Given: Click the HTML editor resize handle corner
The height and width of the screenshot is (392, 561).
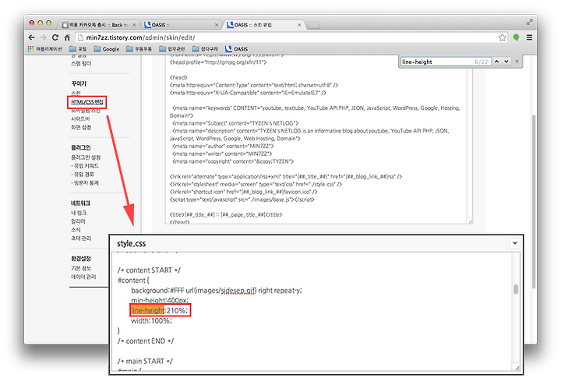Looking at the screenshot, I should (x=470, y=221).
